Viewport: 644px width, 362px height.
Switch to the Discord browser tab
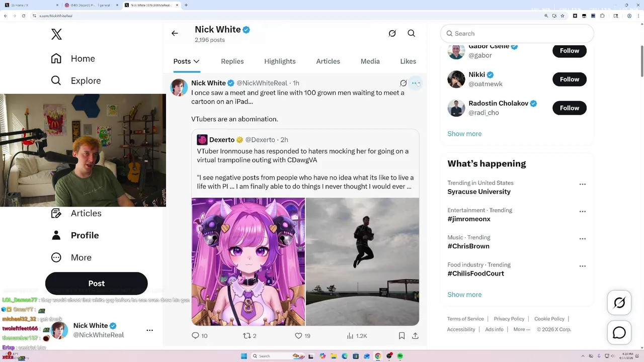click(92, 5)
